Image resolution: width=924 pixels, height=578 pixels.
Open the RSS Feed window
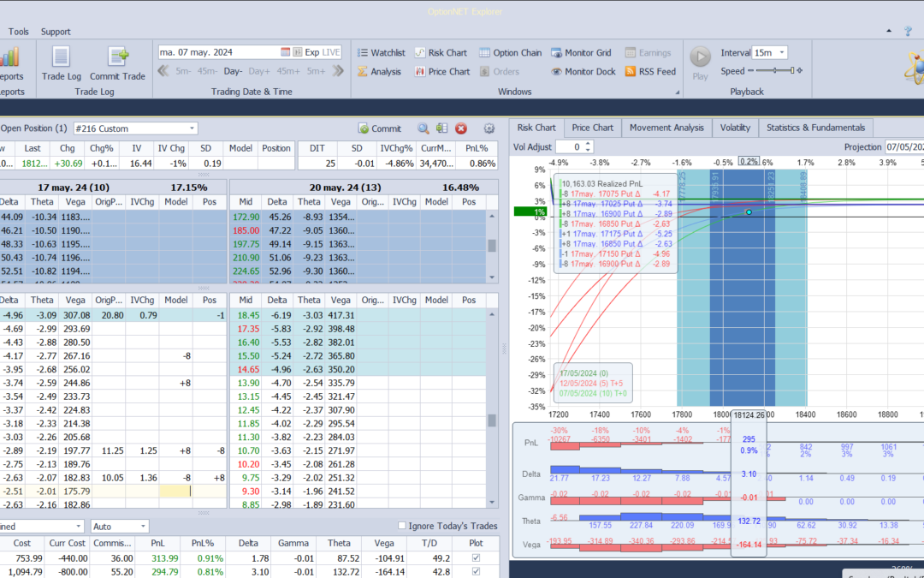(650, 71)
